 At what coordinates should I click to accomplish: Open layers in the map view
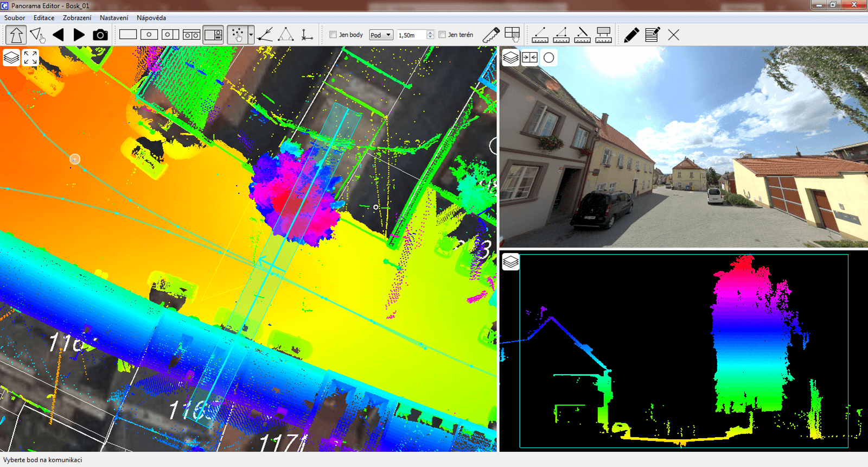(11, 58)
